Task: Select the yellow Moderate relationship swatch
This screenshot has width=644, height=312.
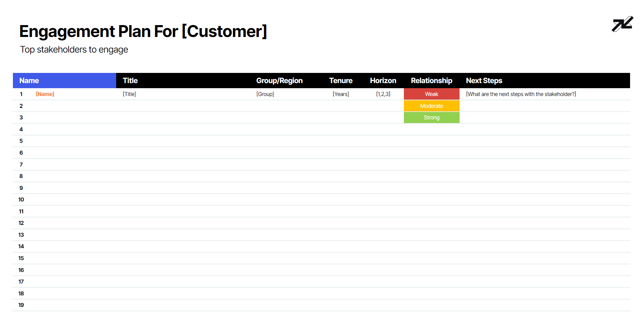Action: coord(431,106)
